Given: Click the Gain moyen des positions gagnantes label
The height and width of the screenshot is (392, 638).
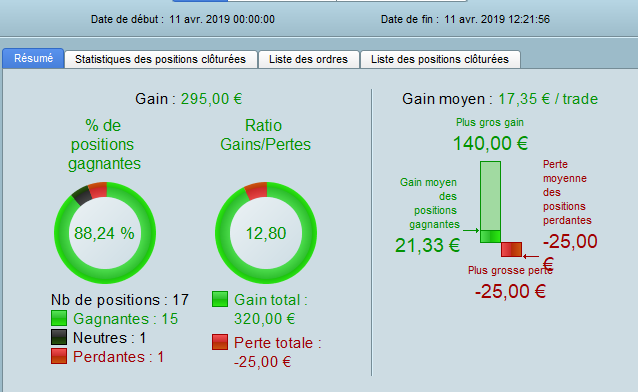Looking at the screenshot, I should point(430,203).
